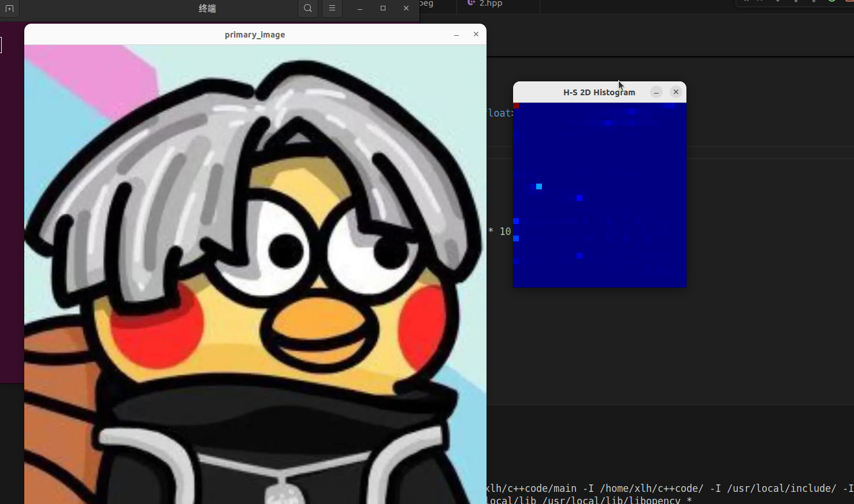Open a new tab in the terminal window
Image resolution: width=854 pixels, height=504 pixels.
point(9,9)
